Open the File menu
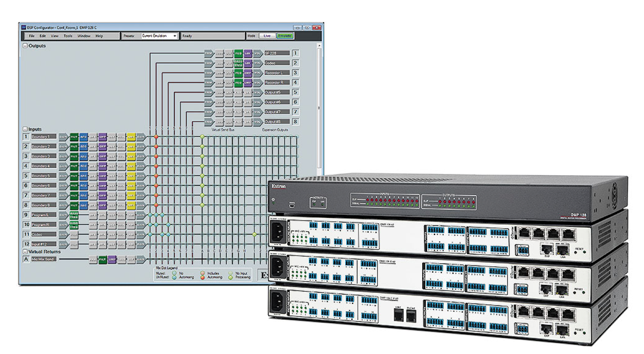 pyautogui.click(x=31, y=36)
